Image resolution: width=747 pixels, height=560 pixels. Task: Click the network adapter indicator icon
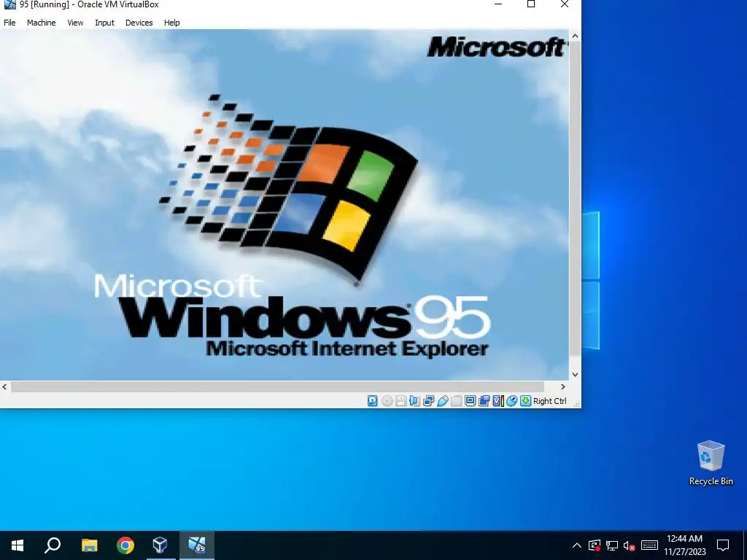pyautogui.click(x=428, y=401)
